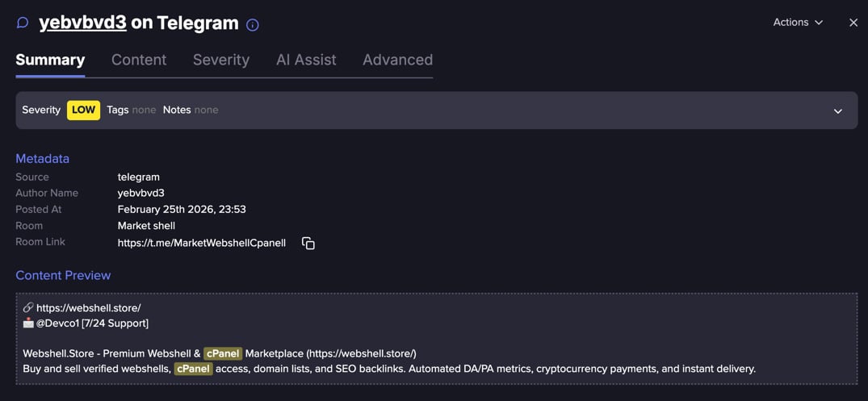Click the Notes none field
The width and height of the screenshot is (868, 401).
click(x=191, y=110)
